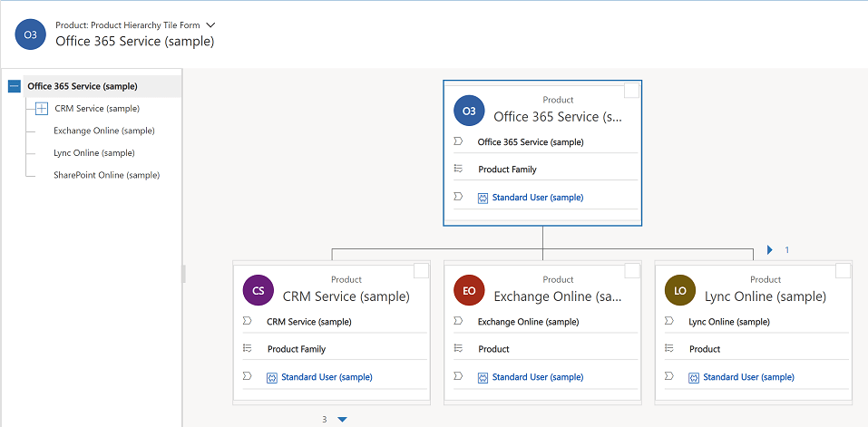Click the tree pane splitter handle
Image resolution: width=868 pixels, height=427 pixels.
click(183, 273)
